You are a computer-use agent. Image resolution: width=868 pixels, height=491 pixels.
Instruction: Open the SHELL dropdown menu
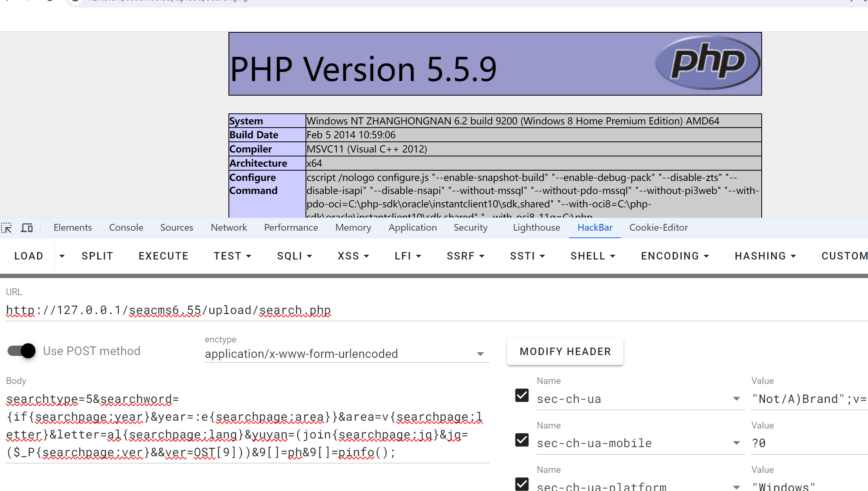tap(593, 256)
